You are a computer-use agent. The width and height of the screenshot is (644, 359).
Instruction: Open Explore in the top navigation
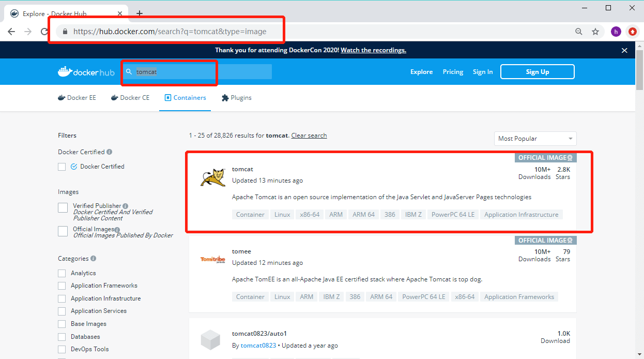tap(422, 72)
